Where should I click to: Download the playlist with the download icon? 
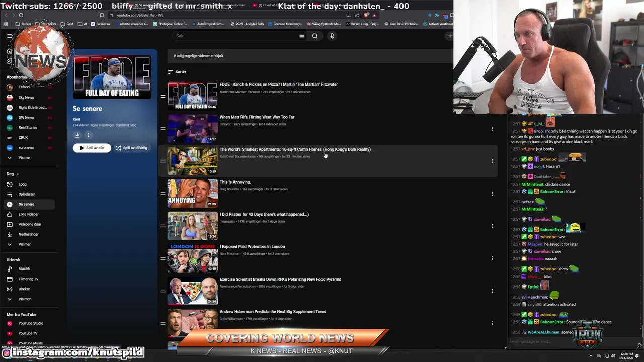77,135
